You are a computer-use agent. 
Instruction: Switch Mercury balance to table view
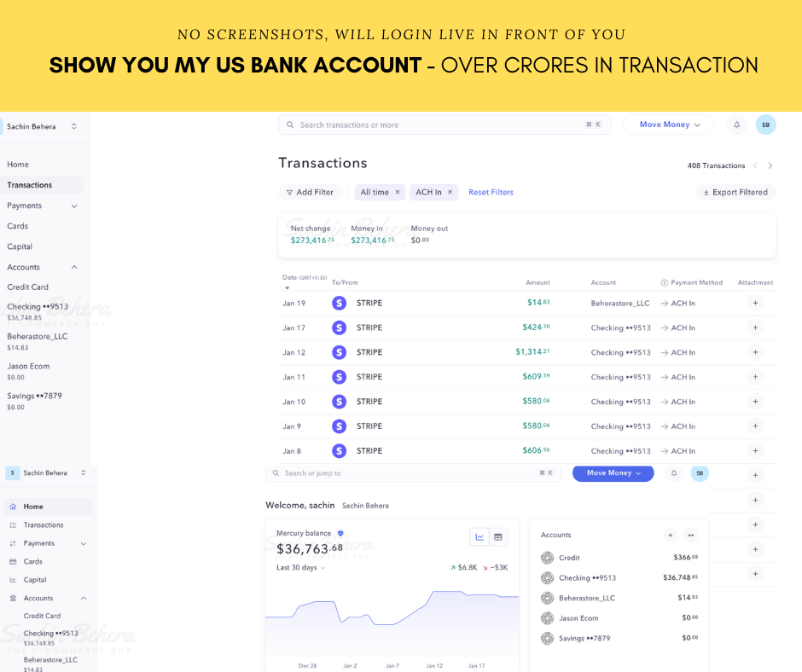coord(498,536)
